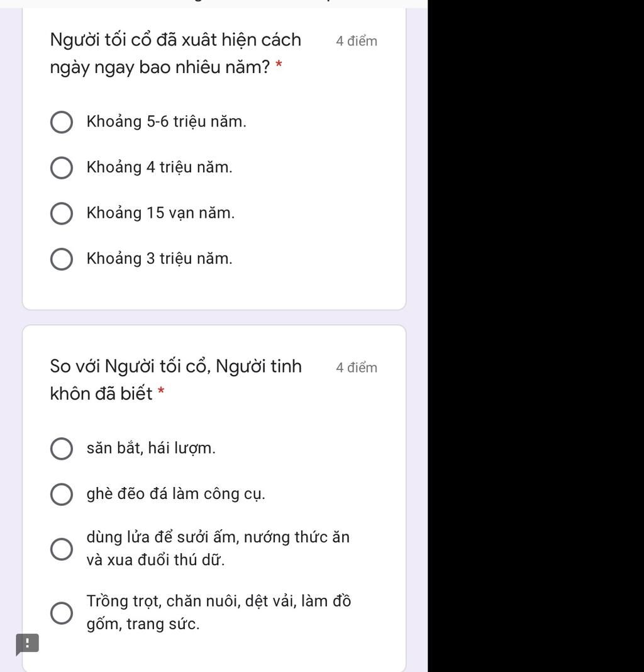Select the radio button for Khoảng 5-6 triệu năm

click(x=61, y=122)
